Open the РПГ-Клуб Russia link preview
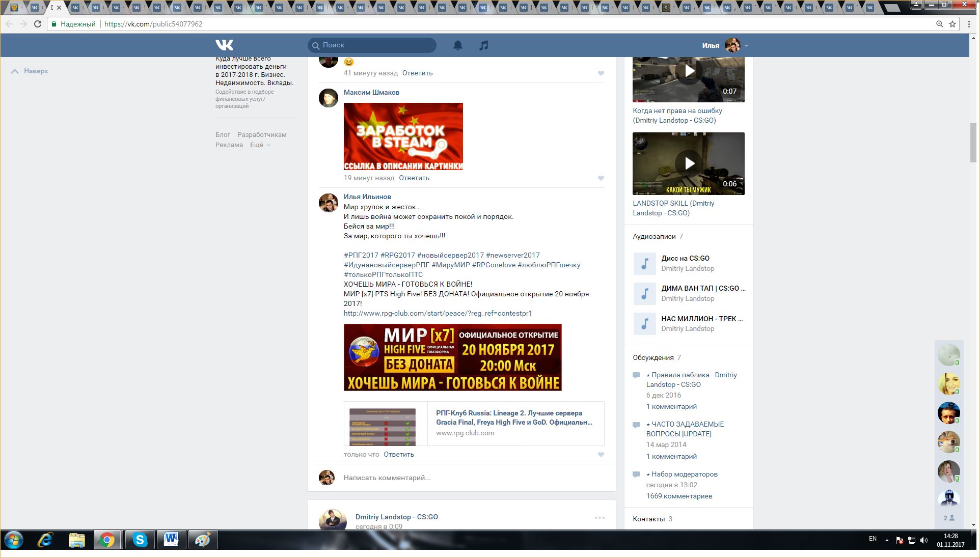This screenshot has width=980, height=558. coord(474,424)
